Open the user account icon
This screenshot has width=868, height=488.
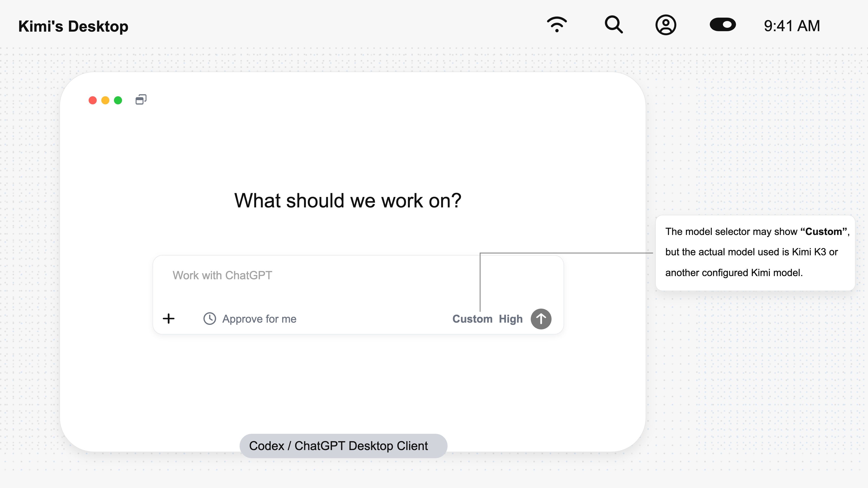click(x=665, y=25)
